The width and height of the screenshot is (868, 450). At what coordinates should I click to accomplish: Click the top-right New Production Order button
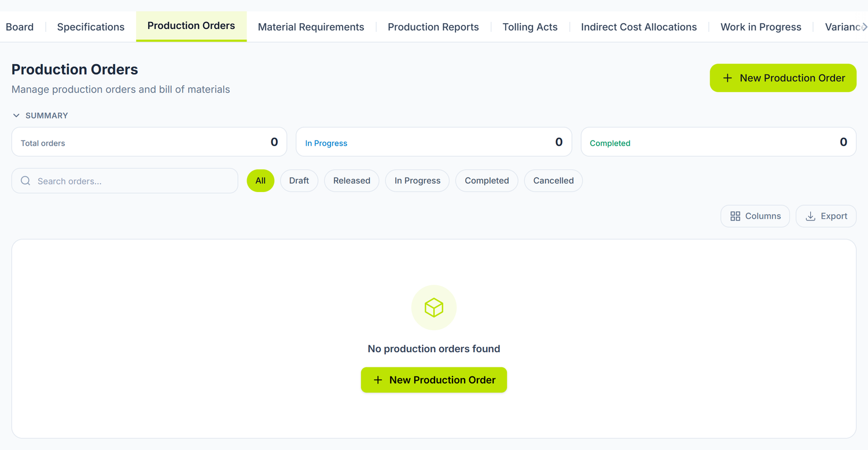coord(783,78)
